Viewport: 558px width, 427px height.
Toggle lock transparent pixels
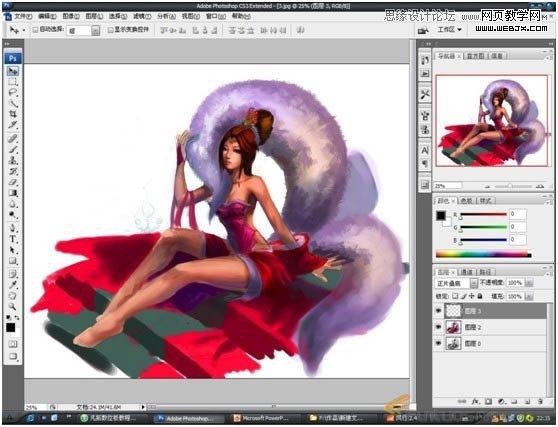(x=456, y=296)
